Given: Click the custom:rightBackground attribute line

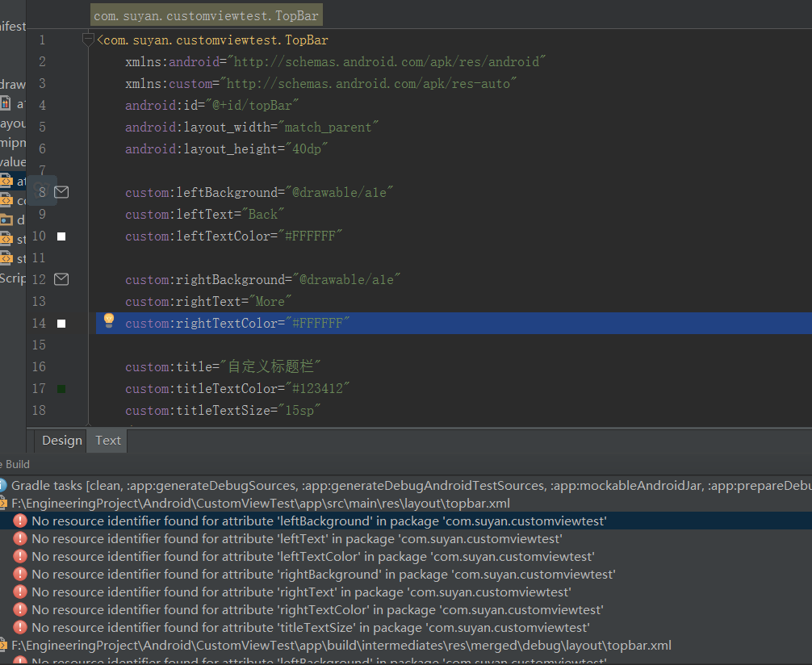Looking at the screenshot, I should click(262, 279).
